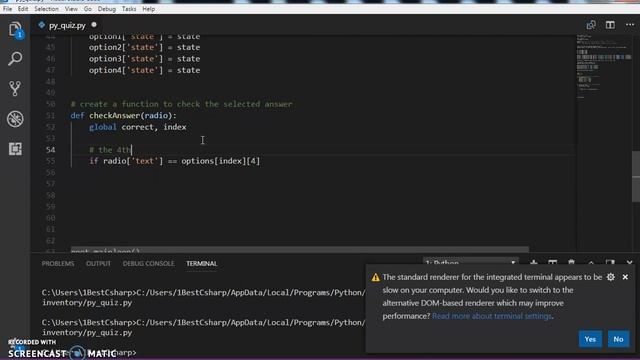Switch to the DEBUG CONSOLE tab
The image size is (640, 360).
pos(149,264)
